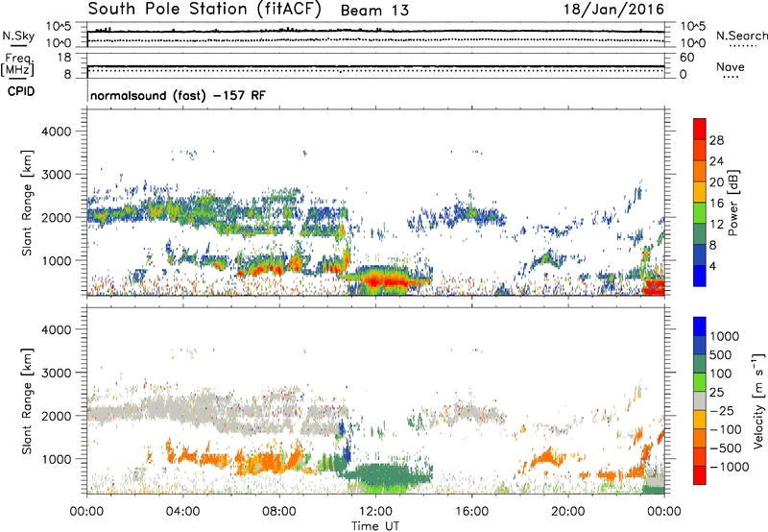Click the '-100' label on velocity colorbar
This screenshot has height=532, width=768.
(725, 429)
